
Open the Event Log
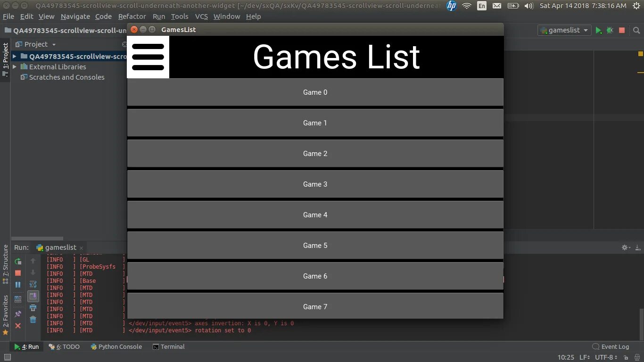click(x=611, y=347)
